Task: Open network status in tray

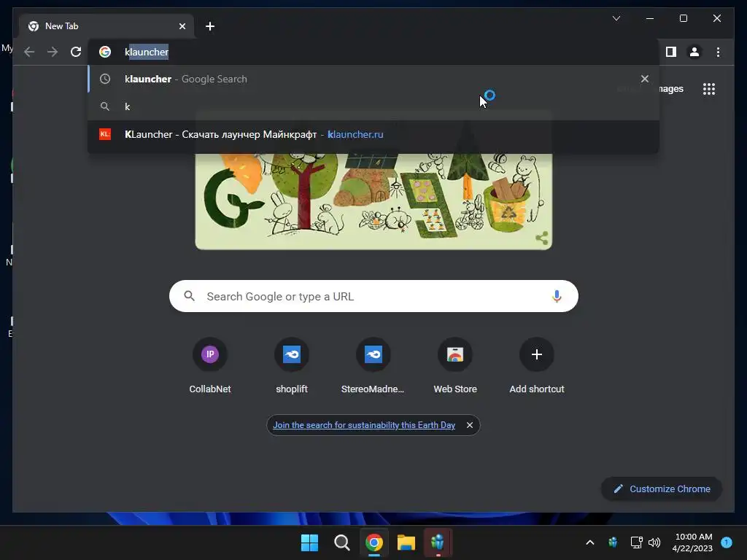Action: (636, 542)
